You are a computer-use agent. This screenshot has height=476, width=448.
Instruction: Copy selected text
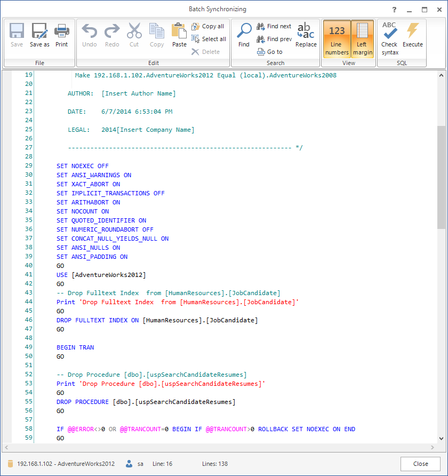point(156,35)
